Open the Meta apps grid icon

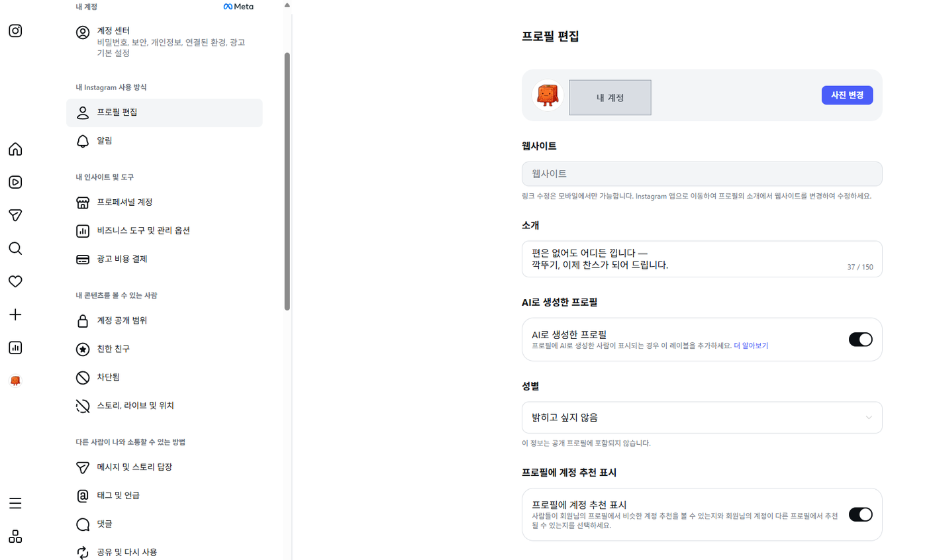(x=15, y=536)
